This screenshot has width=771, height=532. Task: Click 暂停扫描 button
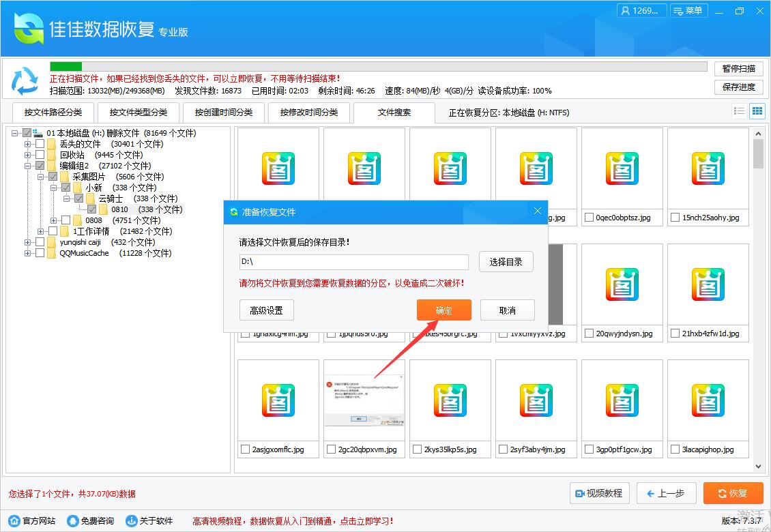tap(738, 69)
